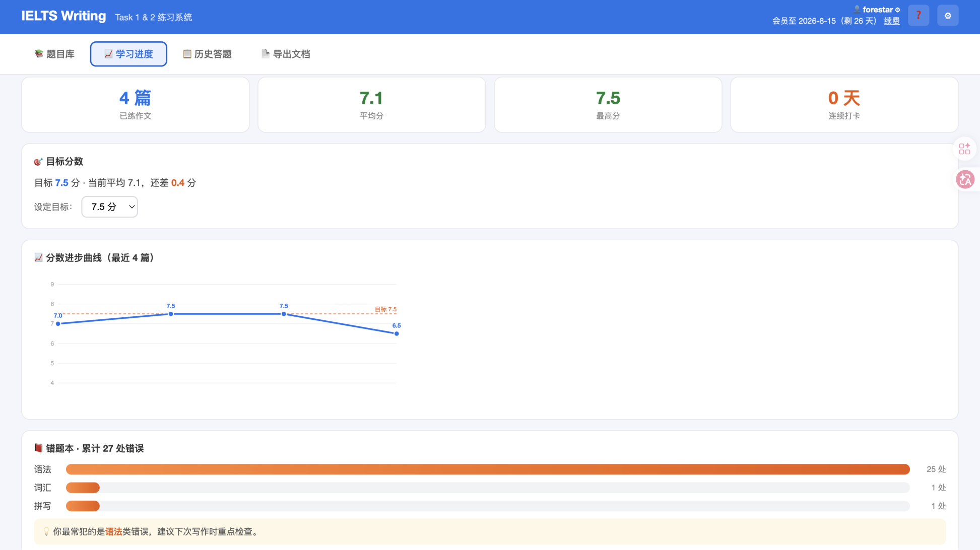Open the grid sparkle floating widget icon
The height and width of the screenshot is (550, 980).
[964, 149]
